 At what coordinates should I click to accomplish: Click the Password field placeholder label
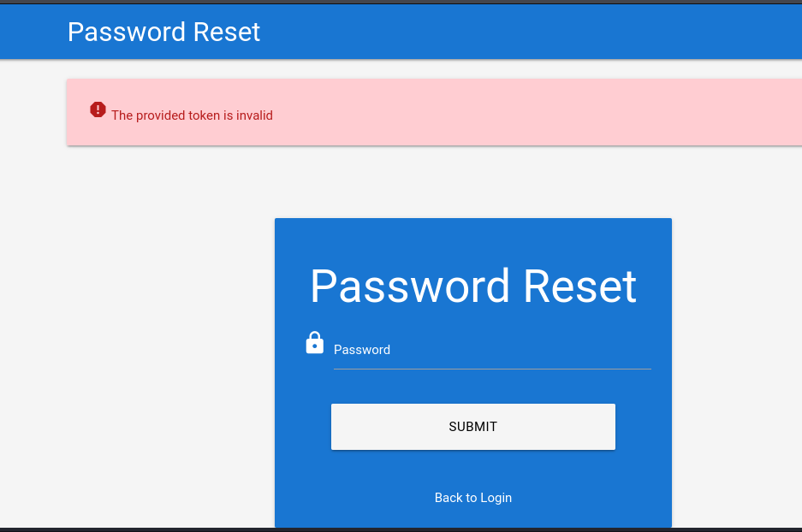[361, 350]
